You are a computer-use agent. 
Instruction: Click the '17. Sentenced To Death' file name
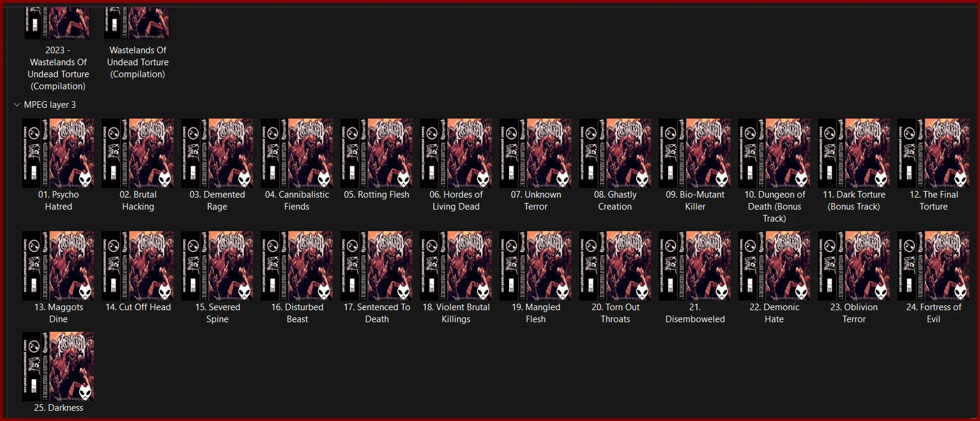(x=376, y=313)
